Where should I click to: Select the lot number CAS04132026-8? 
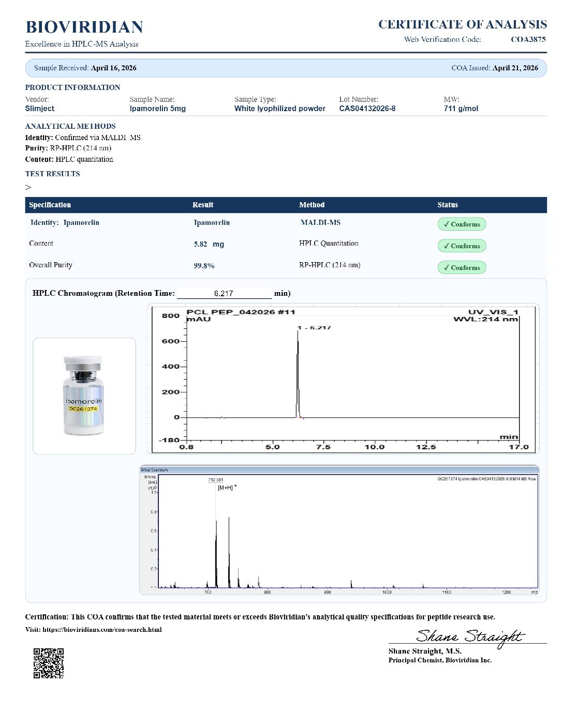pos(367,109)
